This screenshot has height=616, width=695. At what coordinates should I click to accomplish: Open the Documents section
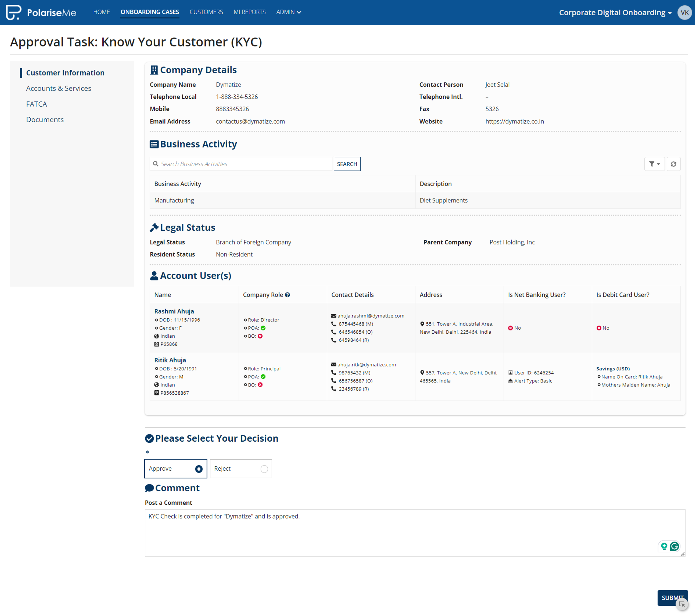[45, 120]
